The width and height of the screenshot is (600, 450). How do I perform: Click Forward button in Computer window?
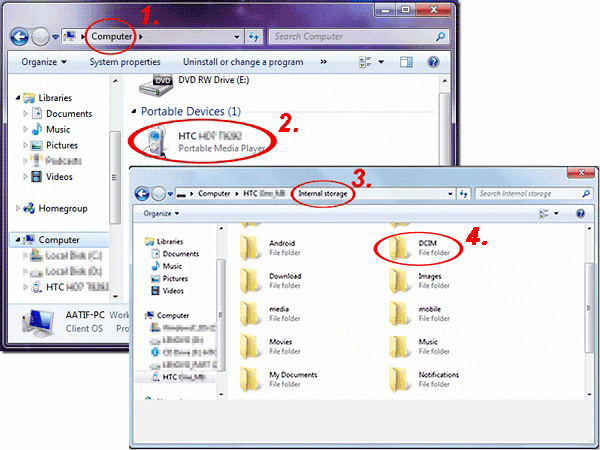pyautogui.click(x=40, y=37)
